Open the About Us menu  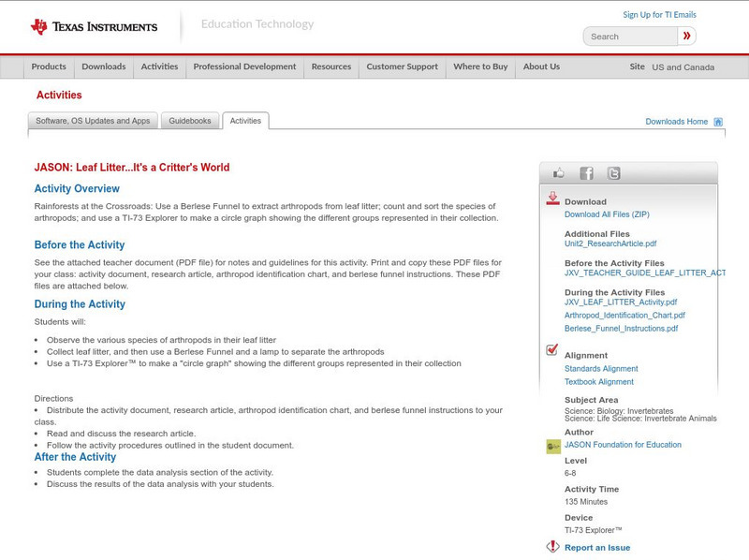541,66
